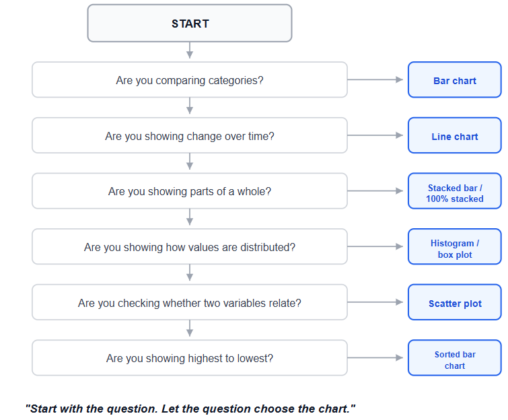Image resolution: width=508 pixels, height=420 pixels.
Task: Choose the Histogram / box plot box
Action: tap(455, 246)
